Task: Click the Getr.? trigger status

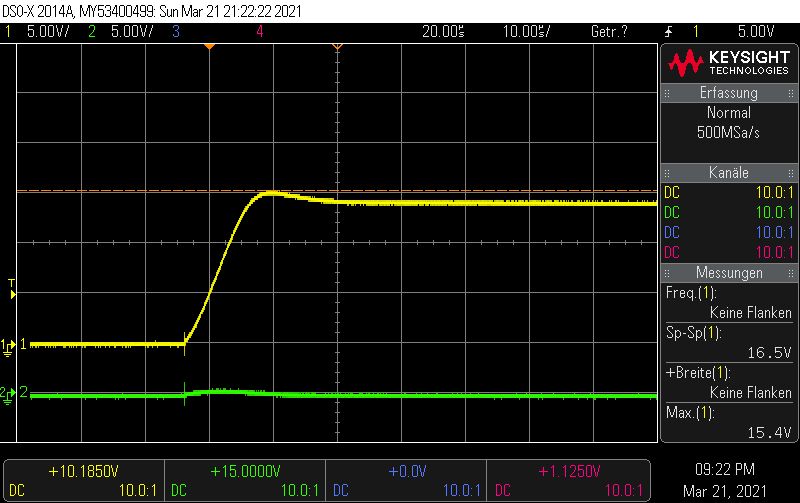Action: [609, 32]
